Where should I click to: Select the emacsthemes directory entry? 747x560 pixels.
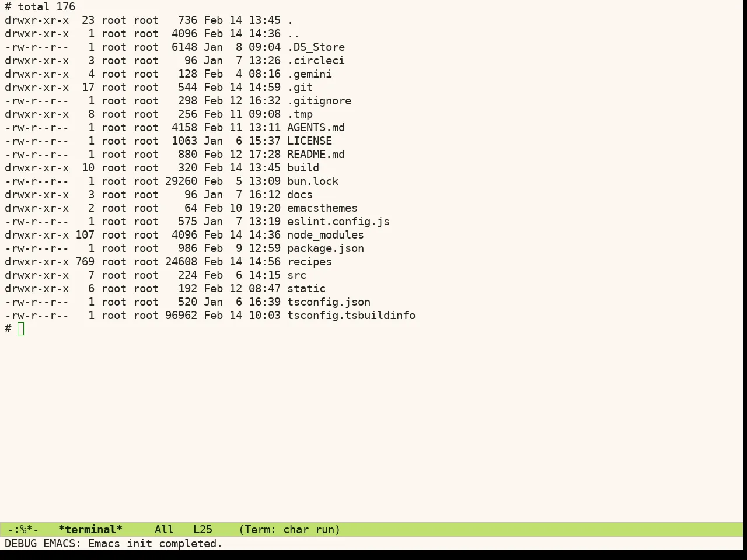point(322,208)
